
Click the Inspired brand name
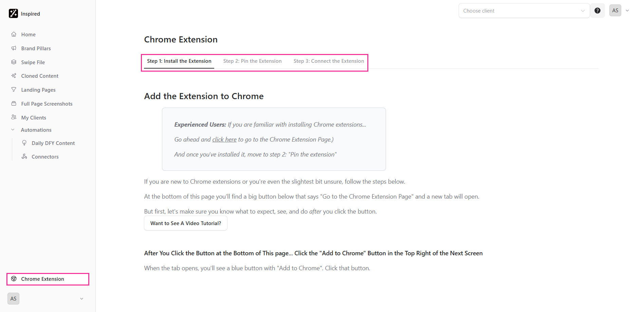[31, 14]
